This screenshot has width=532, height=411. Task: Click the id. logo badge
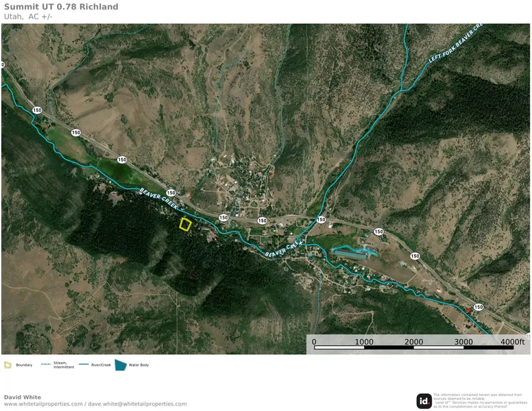(x=424, y=401)
